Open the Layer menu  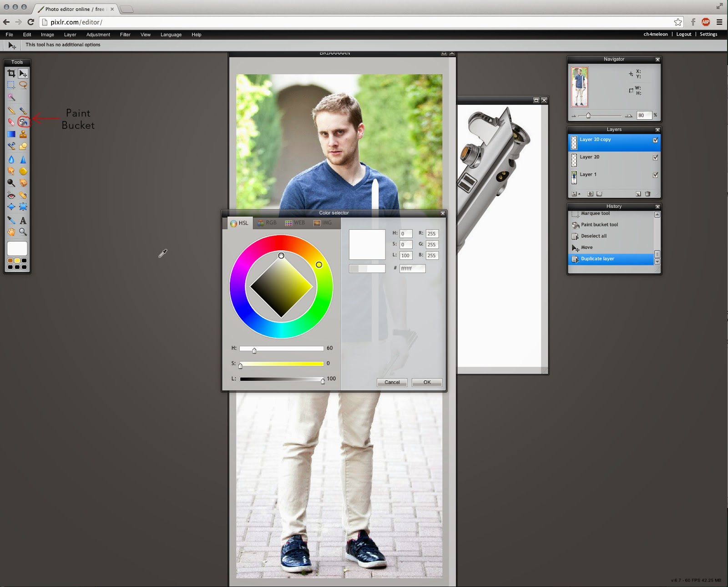coord(70,35)
